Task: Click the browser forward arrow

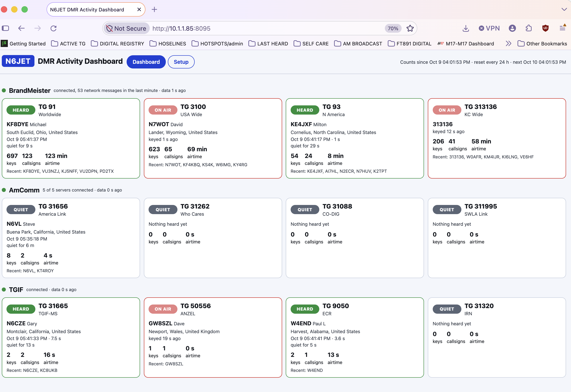Action: point(38,28)
